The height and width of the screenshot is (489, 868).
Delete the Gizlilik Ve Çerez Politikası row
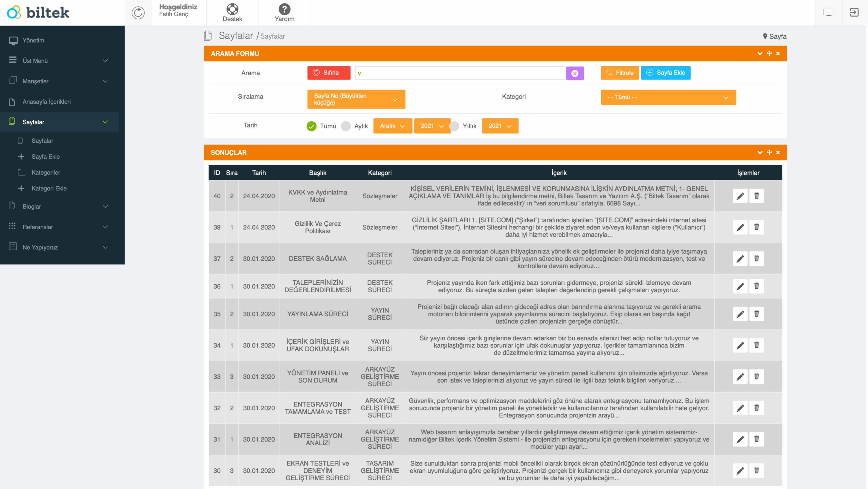point(756,227)
